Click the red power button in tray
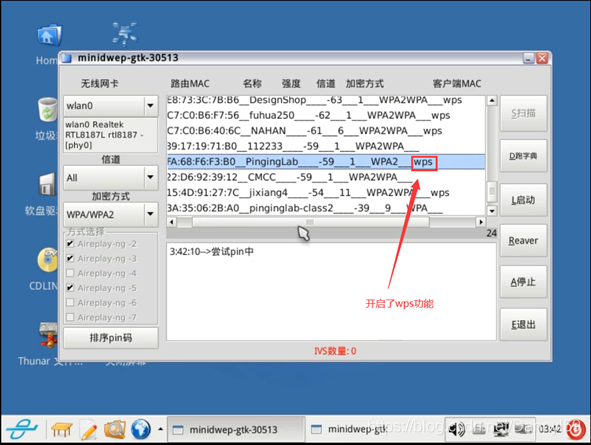591x445 pixels. point(576,430)
